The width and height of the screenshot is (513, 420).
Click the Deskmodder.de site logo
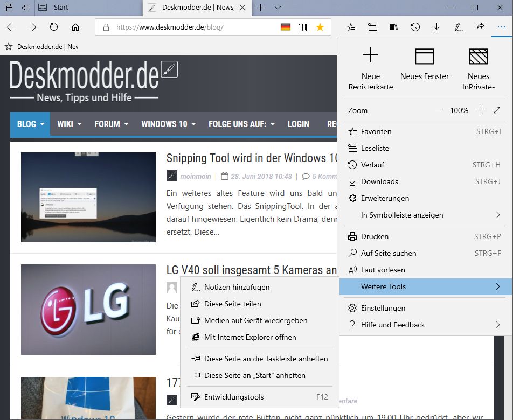(94, 81)
